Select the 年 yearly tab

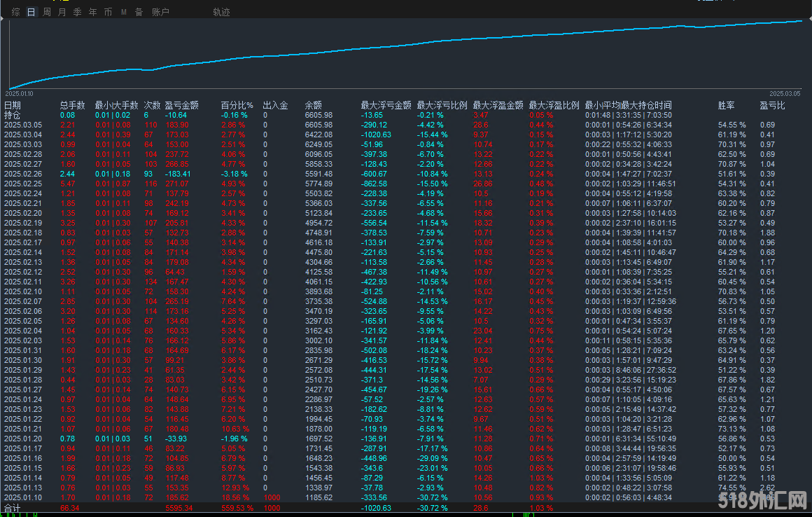(x=92, y=12)
